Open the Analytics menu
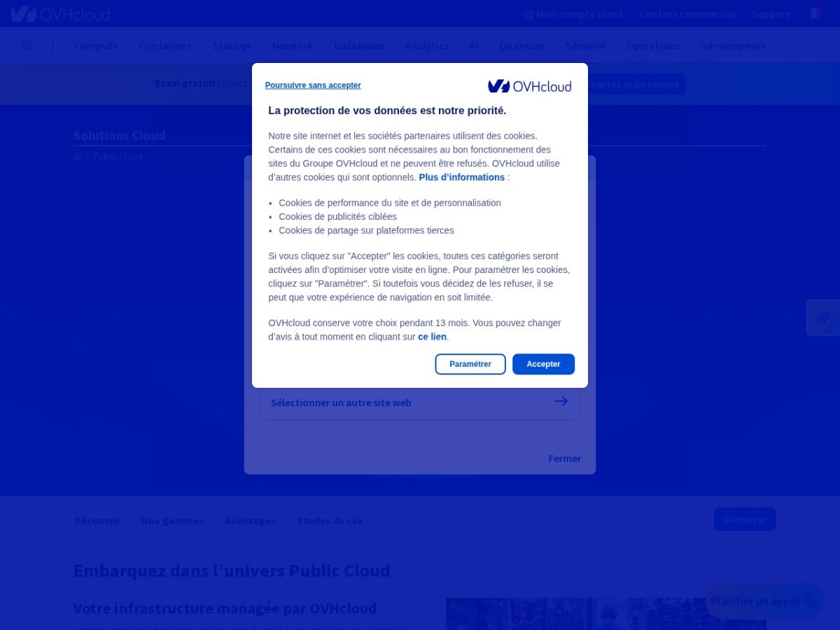Viewport: 840px width, 630px height. (426, 45)
